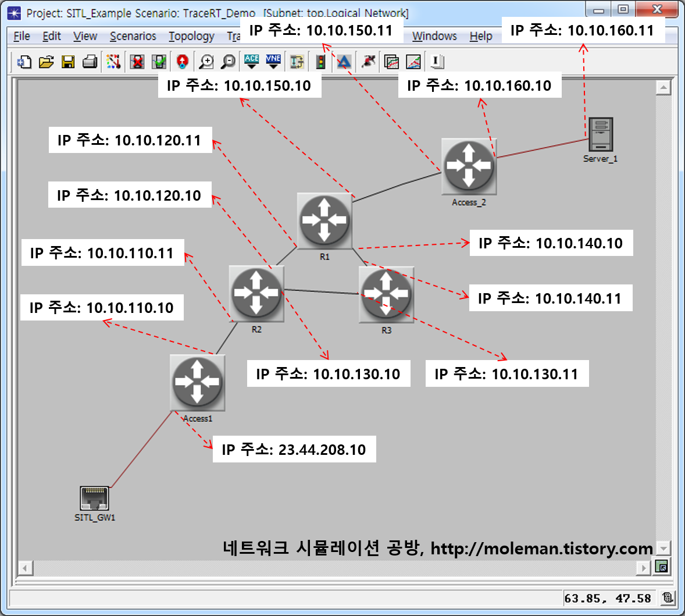Viewport: 685px width, 616px height.
Task: Click the link between Access_2 and Server_1
Action: (543, 148)
